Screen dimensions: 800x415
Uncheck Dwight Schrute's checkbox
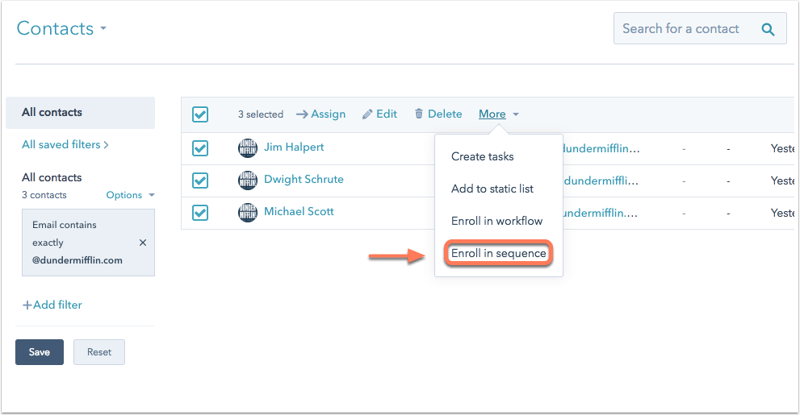(x=200, y=180)
